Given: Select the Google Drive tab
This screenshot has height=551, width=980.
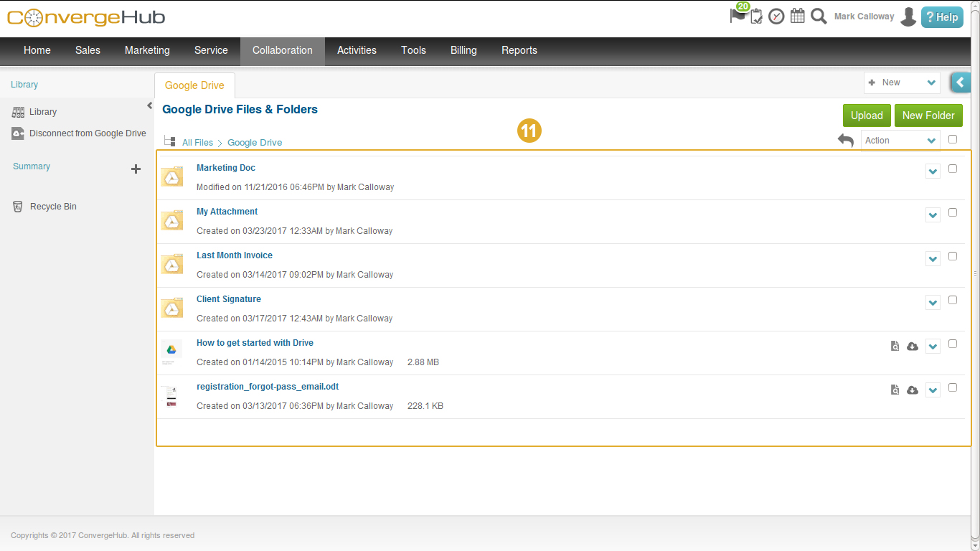Looking at the screenshot, I should 194,85.
